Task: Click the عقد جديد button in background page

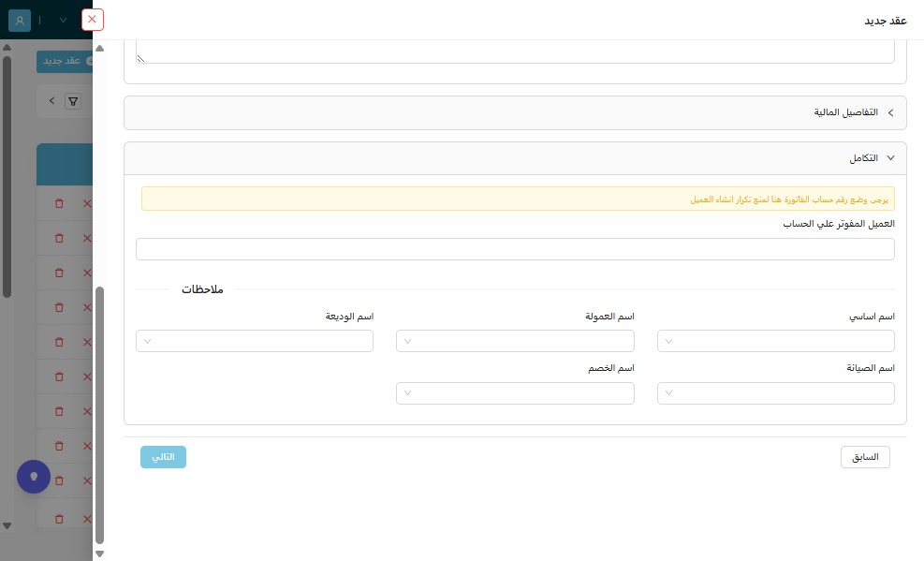Action: point(65,61)
